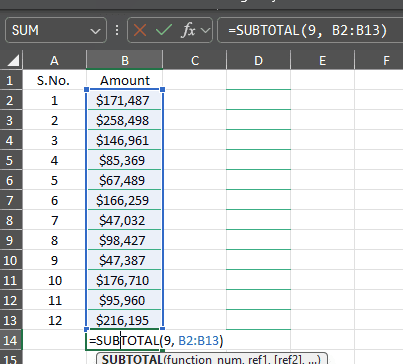Image resolution: width=403 pixels, height=364 pixels.
Task: Select row 8 header
Action: pyautogui.click(x=10, y=220)
